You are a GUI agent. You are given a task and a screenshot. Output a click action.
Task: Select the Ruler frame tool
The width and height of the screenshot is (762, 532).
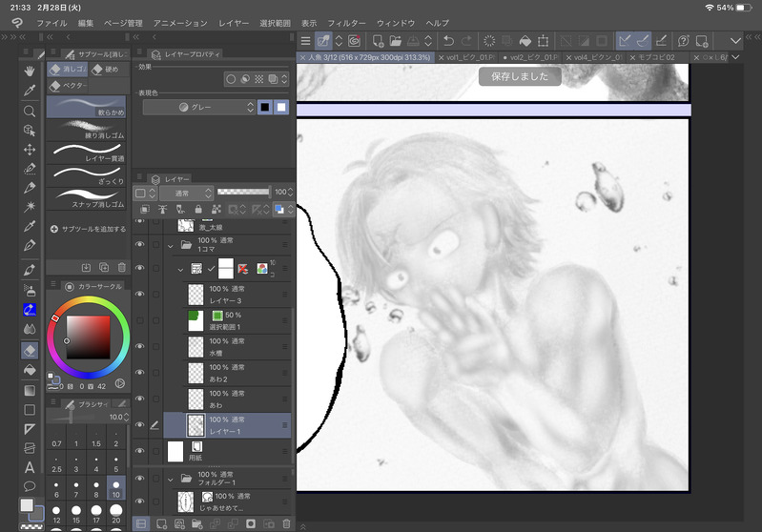coord(30,429)
